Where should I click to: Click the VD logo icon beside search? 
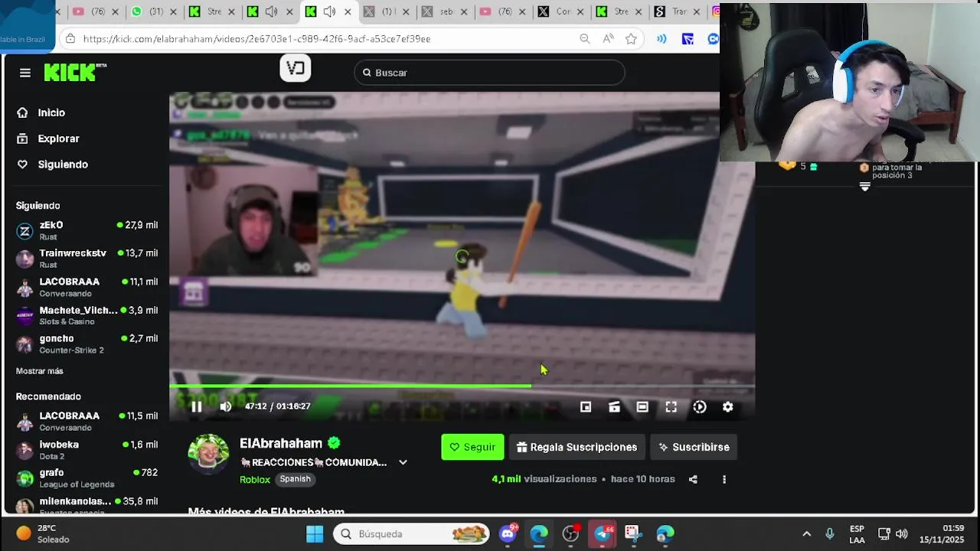click(x=295, y=69)
